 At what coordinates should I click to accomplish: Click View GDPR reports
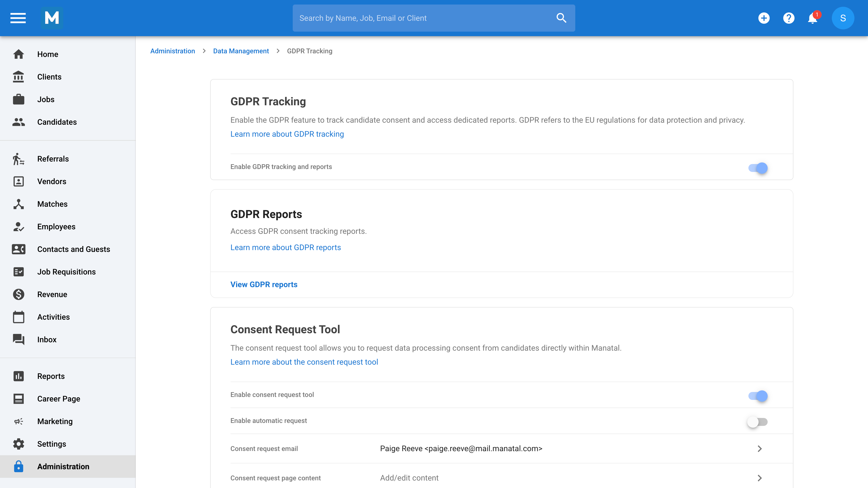(264, 285)
